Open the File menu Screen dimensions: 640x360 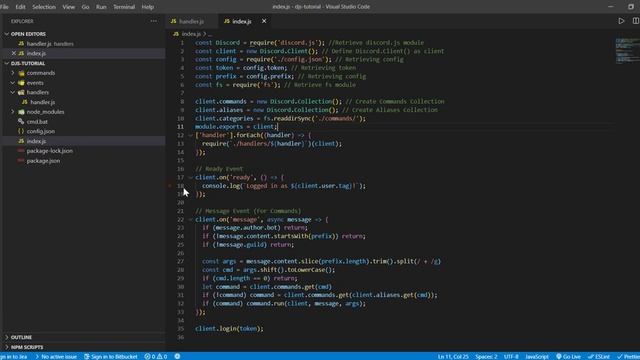pos(4,7)
